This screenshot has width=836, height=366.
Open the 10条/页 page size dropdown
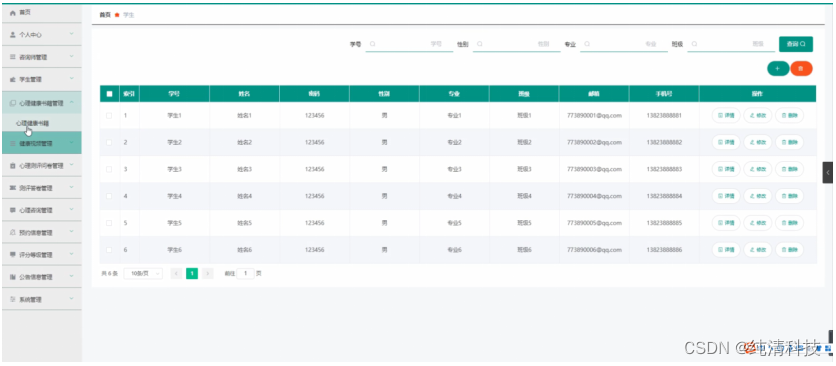[143, 273]
